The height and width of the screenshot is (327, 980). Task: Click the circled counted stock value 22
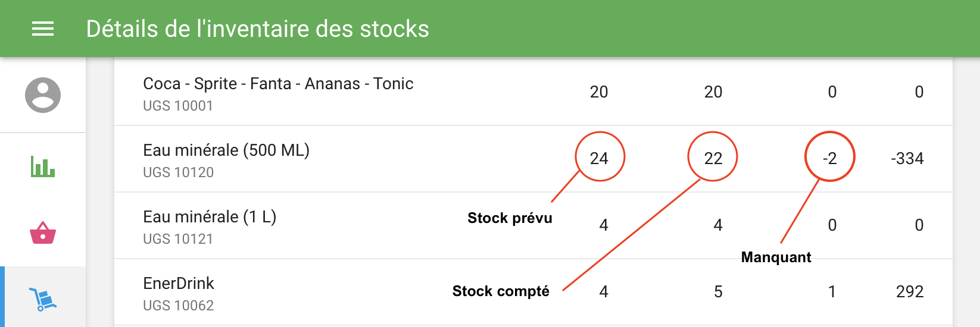click(x=713, y=158)
